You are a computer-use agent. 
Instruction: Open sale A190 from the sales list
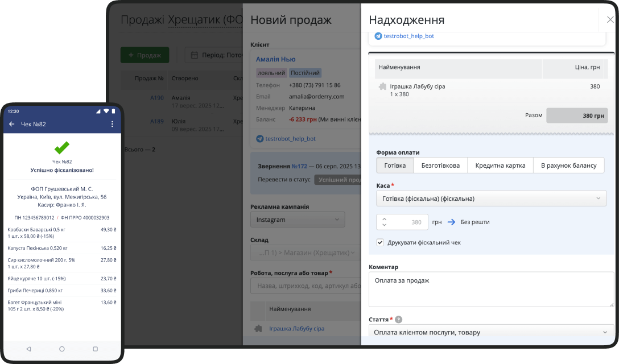157,97
